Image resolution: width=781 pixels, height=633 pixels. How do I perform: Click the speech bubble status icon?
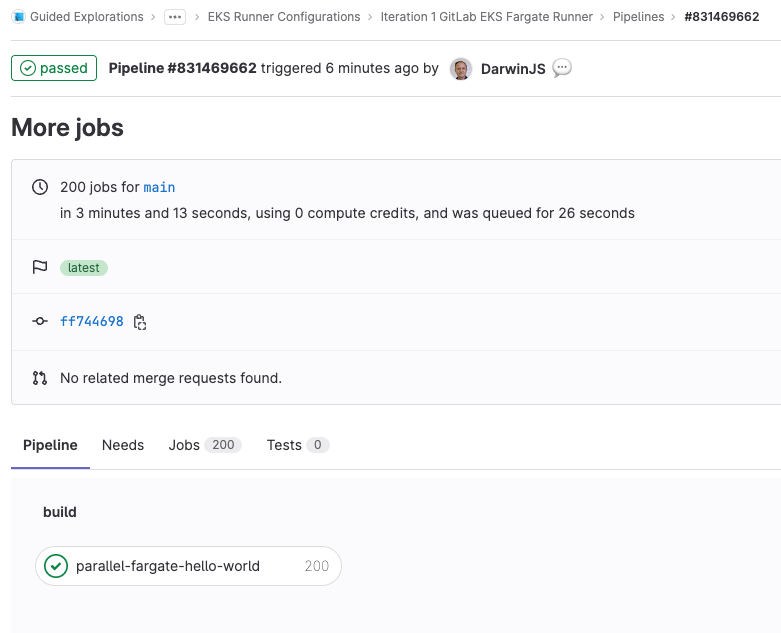pyautogui.click(x=562, y=68)
